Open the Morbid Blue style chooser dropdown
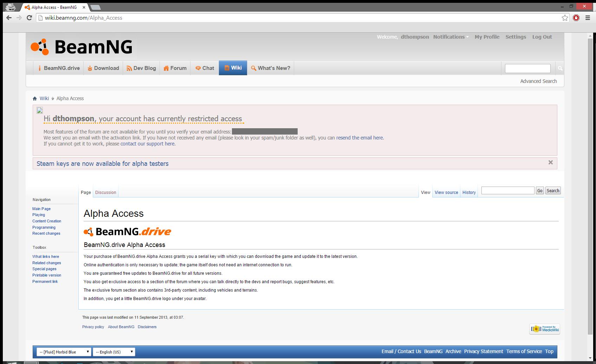 coord(64,352)
